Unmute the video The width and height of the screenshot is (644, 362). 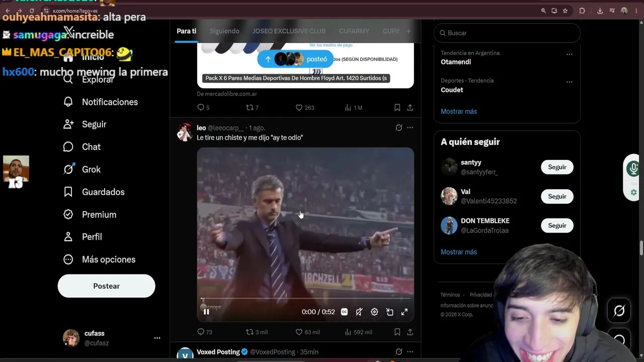(359, 312)
